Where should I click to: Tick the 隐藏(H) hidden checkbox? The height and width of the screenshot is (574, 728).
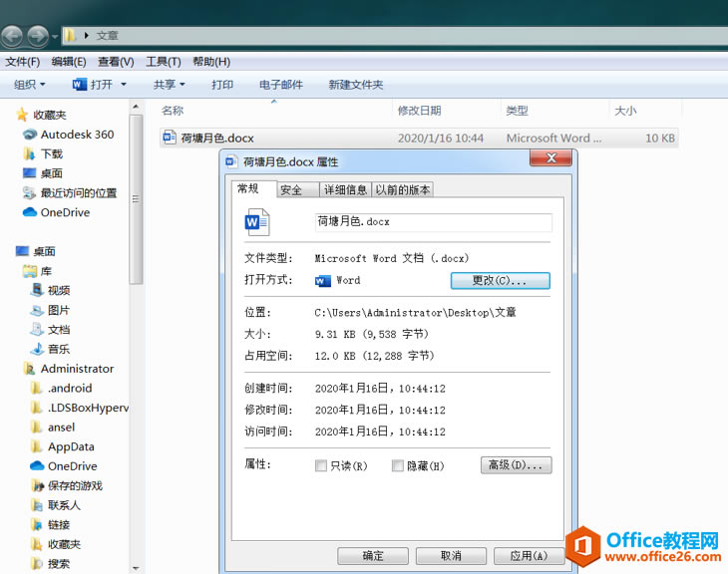[x=398, y=465]
